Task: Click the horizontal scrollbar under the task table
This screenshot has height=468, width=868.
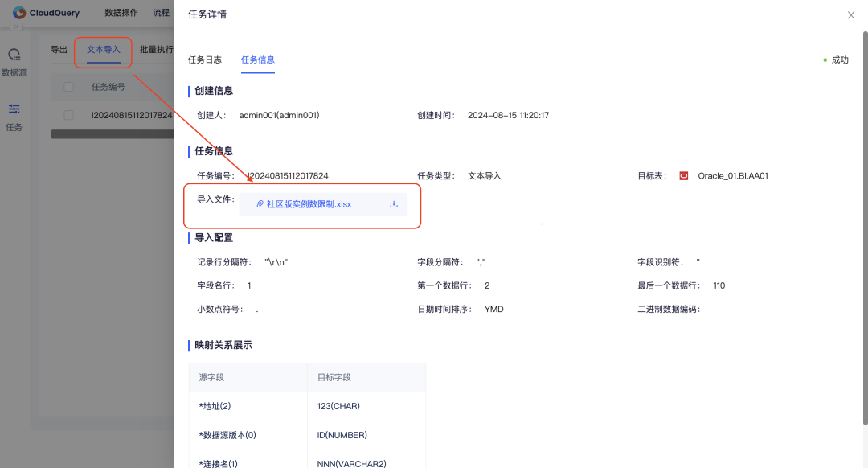Action: click(x=112, y=134)
